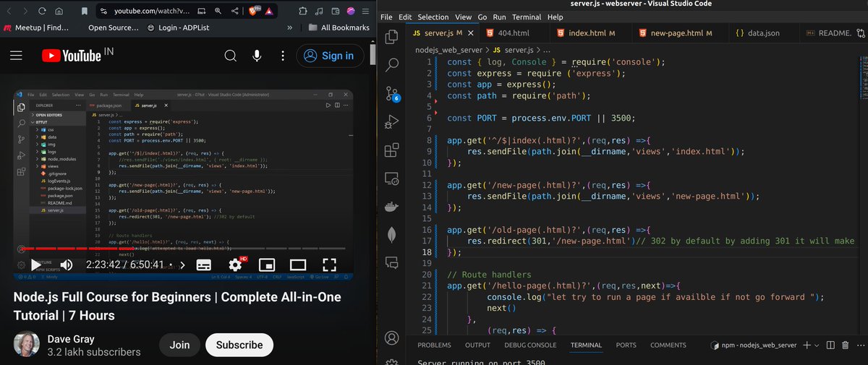The image size is (868, 365).
Task: Open Run and Debug view
Action: [392, 121]
